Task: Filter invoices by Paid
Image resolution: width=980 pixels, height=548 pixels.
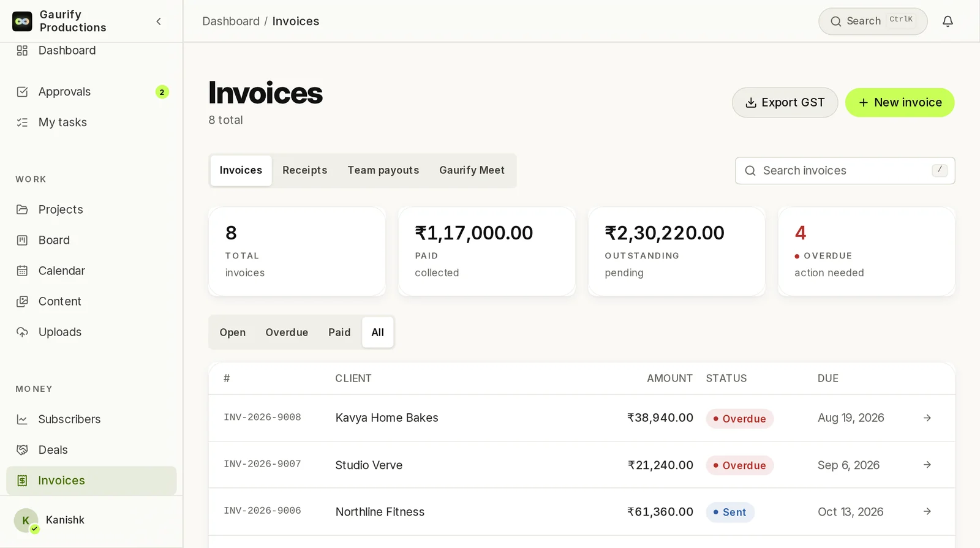Action: tap(339, 332)
